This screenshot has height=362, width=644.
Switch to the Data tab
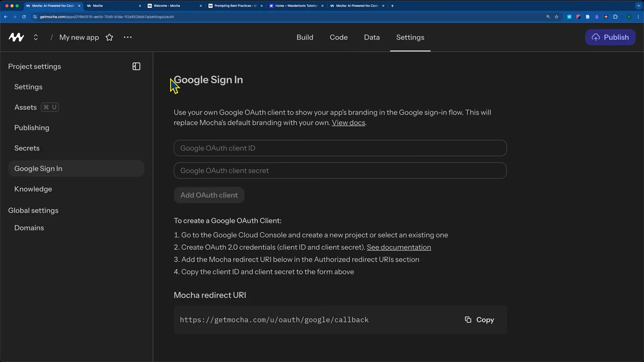(x=372, y=37)
